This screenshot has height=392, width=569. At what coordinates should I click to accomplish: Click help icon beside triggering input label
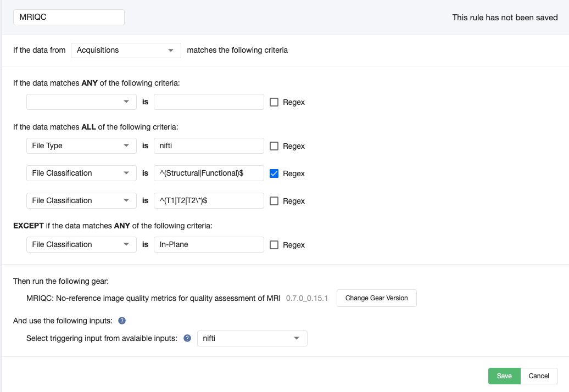click(187, 338)
